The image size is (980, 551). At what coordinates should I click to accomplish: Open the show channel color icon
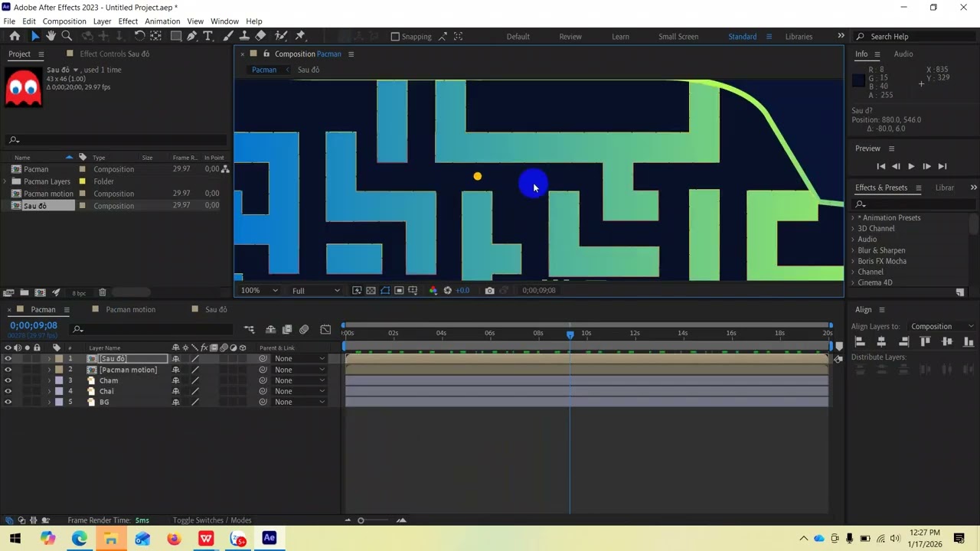click(433, 291)
